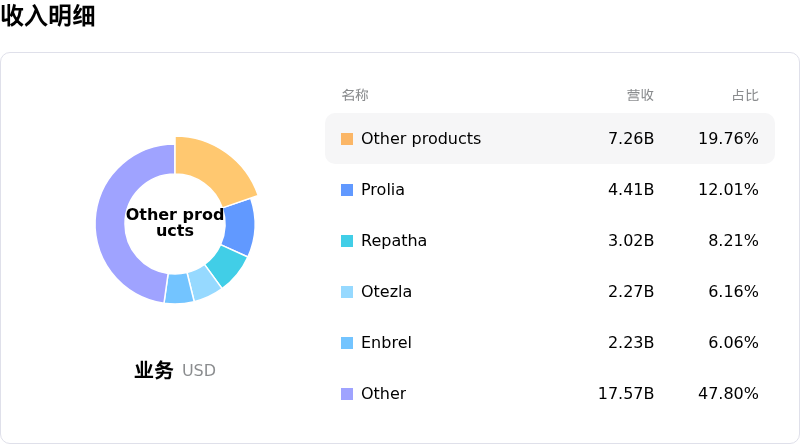Image resolution: width=800 pixels, height=444 pixels.
Task: Click the 47.80% share value
Action: tap(728, 394)
